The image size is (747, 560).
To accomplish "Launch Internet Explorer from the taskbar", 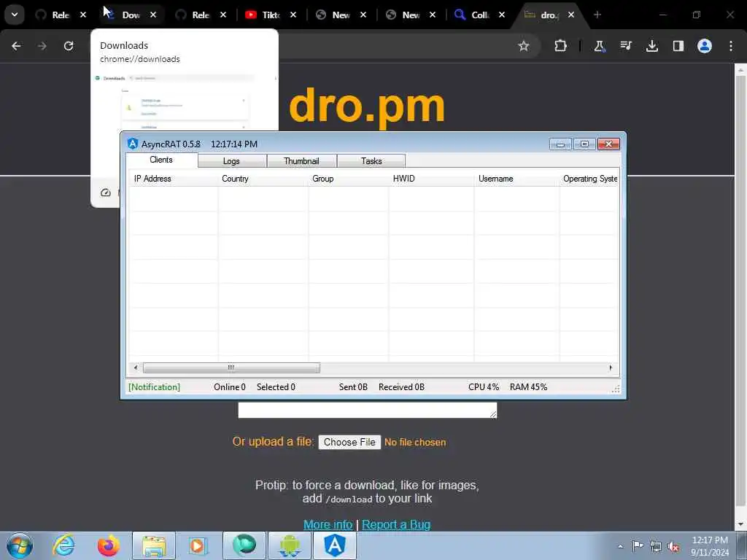I will click(64, 545).
